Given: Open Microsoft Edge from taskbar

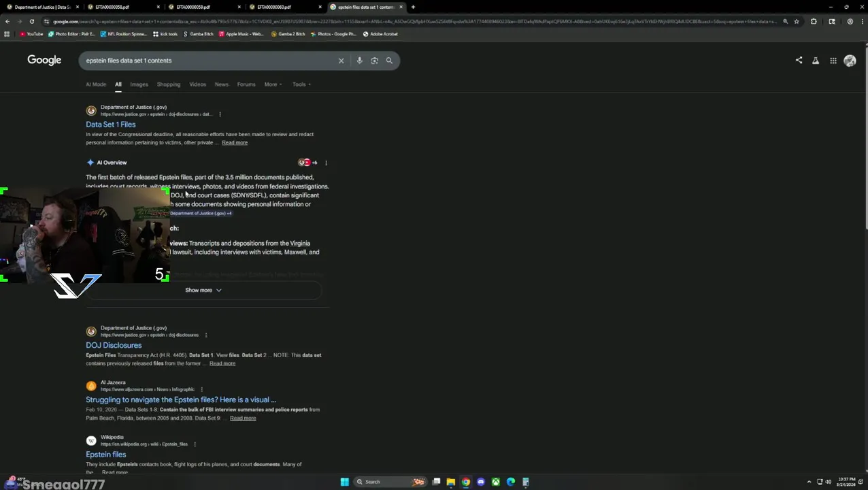Looking at the screenshot, I should 511,482.
